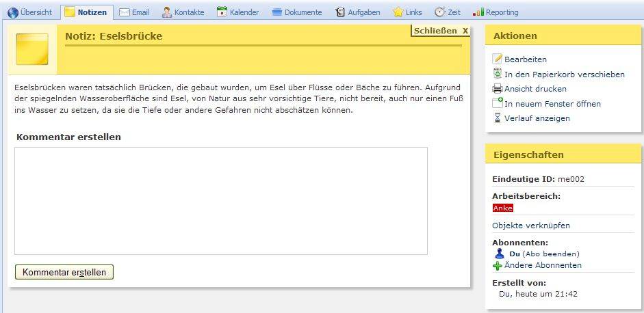This screenshot has height=313, width=644.
Task: Click the pencil icon beside Bearbeiten
Action: point(498,59)
